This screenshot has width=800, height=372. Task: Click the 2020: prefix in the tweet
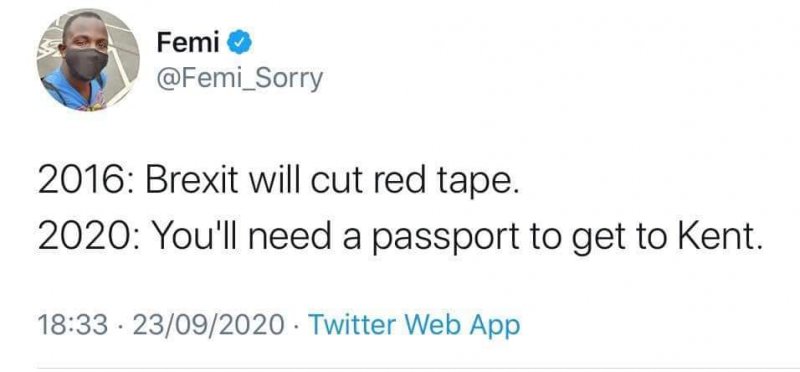pyautogui.click(x=87, y=237)
